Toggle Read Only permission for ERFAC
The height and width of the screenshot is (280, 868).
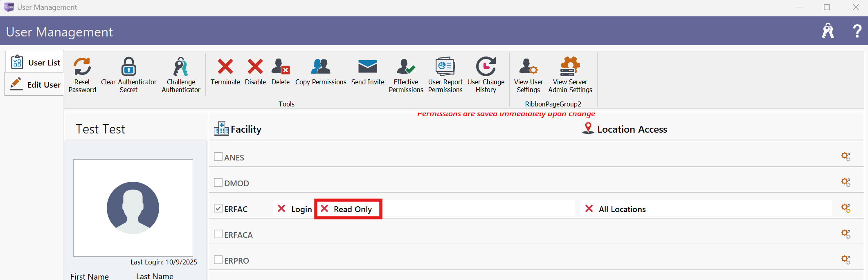tap(348, 209)
